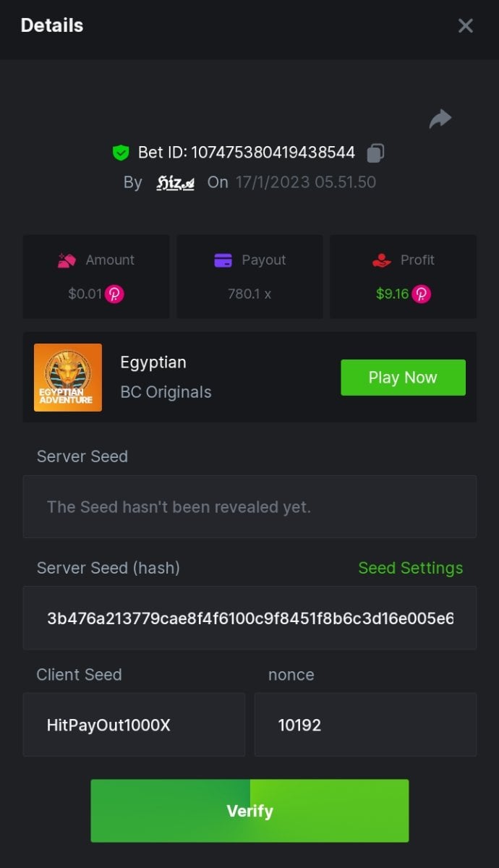Image resolution: width=499 pixels, height=868 pixels.
Task: Click the pink coin icon beside $9.16
Action: coord(422,294)
